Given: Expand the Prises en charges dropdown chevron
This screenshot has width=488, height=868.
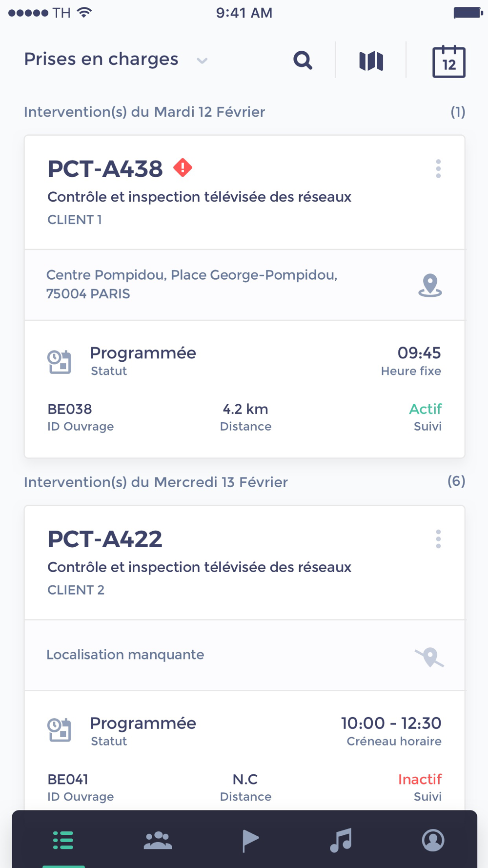Looking at the screenshot, I should pos(202,61).
